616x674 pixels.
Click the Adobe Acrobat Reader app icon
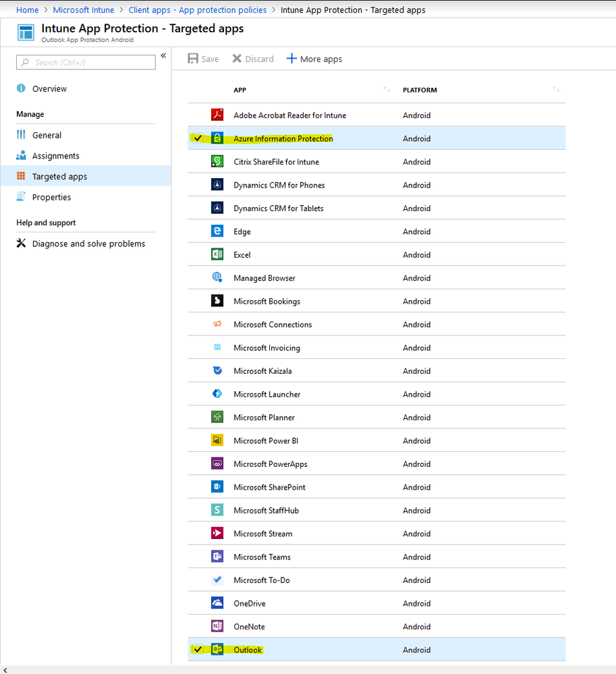pyautogui.click(x=217, y=115)
